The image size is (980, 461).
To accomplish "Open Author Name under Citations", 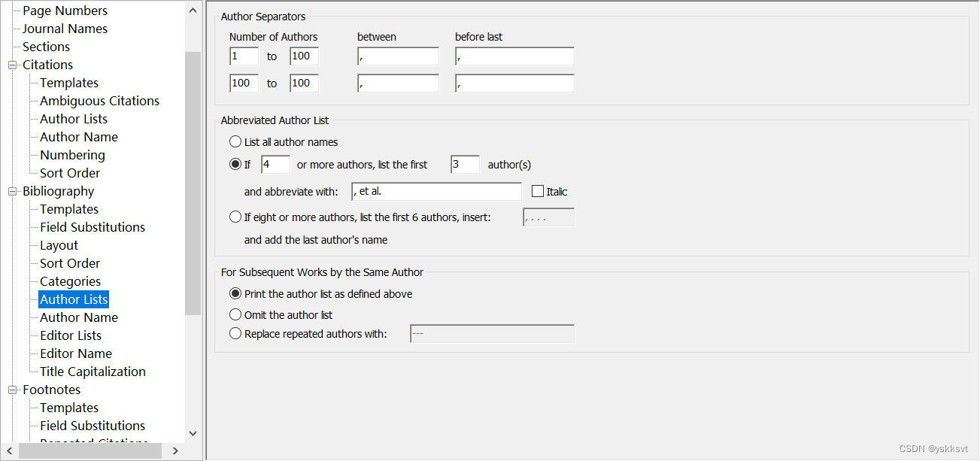I will pos(79,137).
